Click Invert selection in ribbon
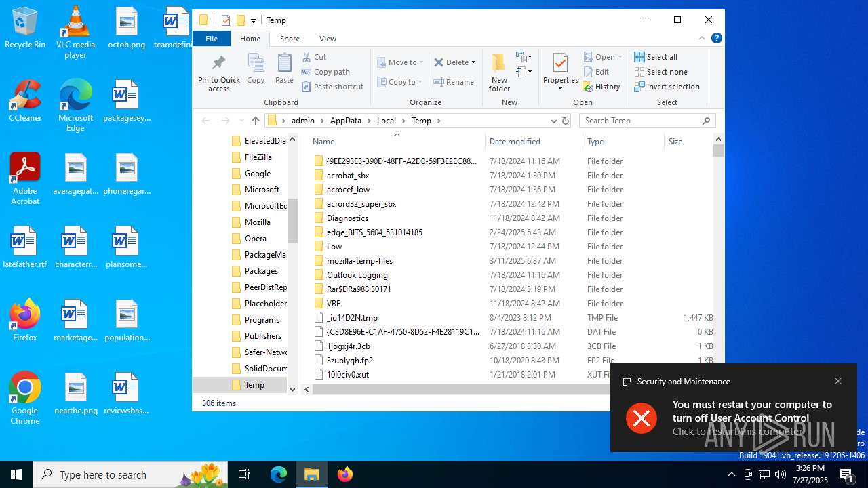This screenshot has width=868, height=488. coord(667,87)
